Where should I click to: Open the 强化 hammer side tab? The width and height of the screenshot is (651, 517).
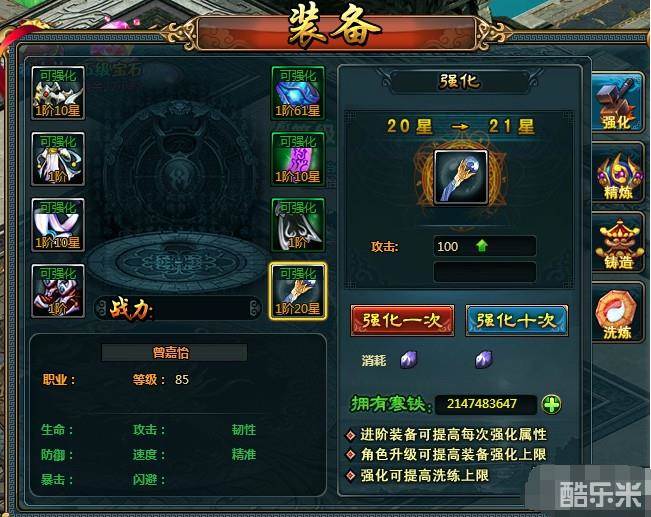click(x=617, y=102)
